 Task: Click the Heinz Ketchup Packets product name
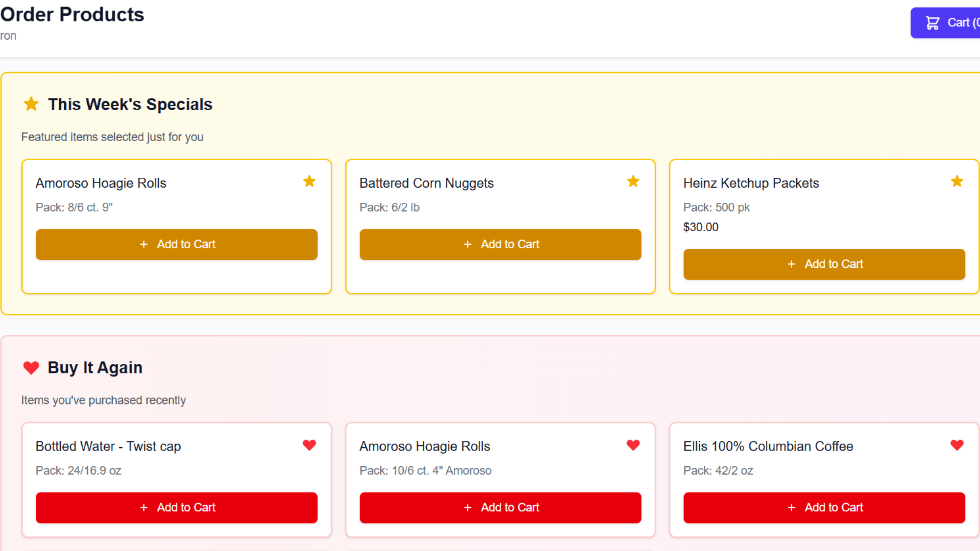coord(751,183)
